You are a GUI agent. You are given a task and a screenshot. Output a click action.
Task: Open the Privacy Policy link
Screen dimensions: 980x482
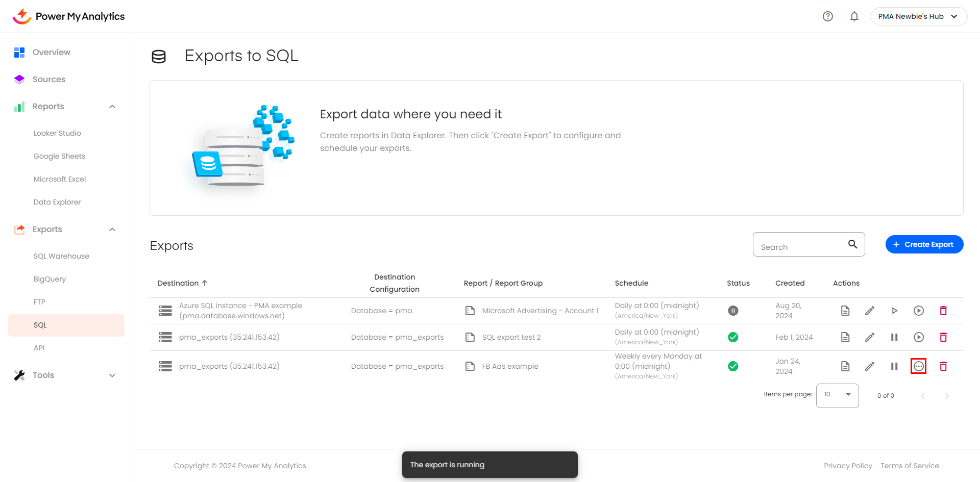(x=848, y=466)
